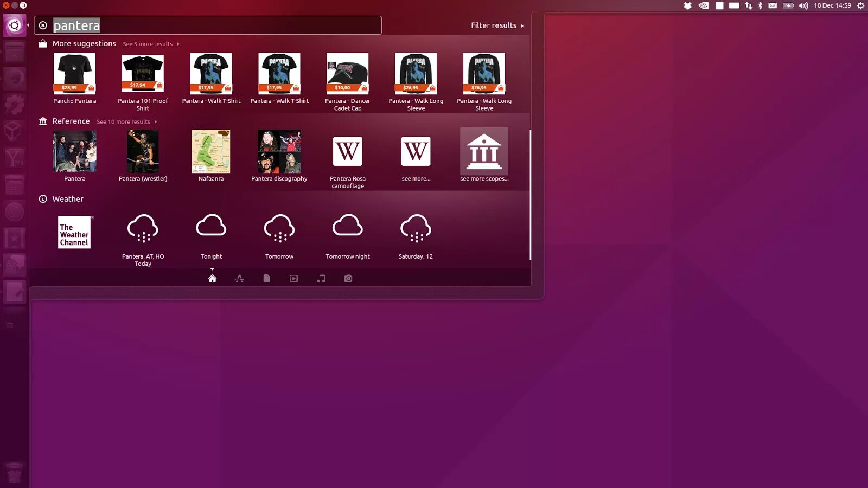Image resolution: width=868 pixels, height=488 pixels.
Task: Click the Dash results scrollbar
Action: 530,195
